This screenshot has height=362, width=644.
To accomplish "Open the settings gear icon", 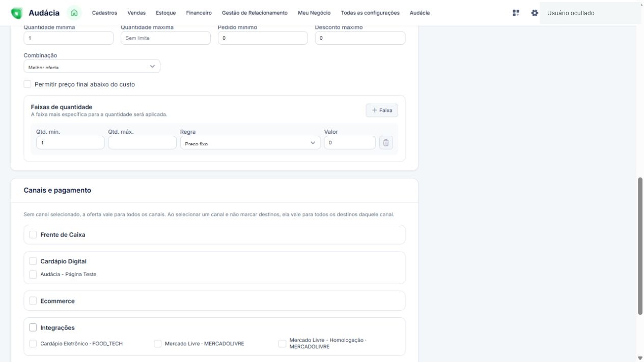I will (x=535, y=13).
